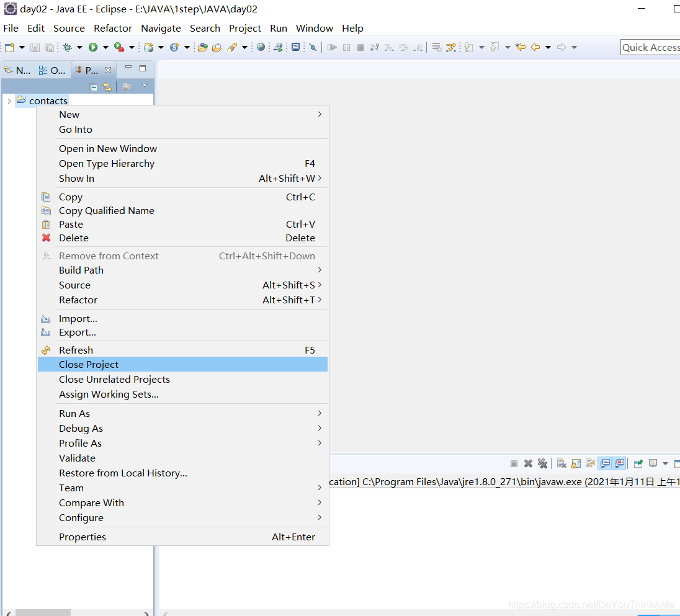Open the Run As submenu

[182, 414]
